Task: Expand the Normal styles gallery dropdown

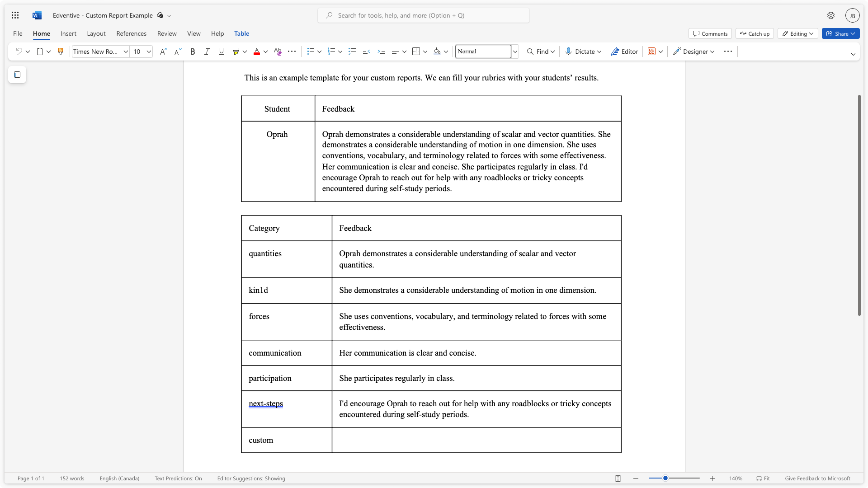Action: tap(514, 52)
